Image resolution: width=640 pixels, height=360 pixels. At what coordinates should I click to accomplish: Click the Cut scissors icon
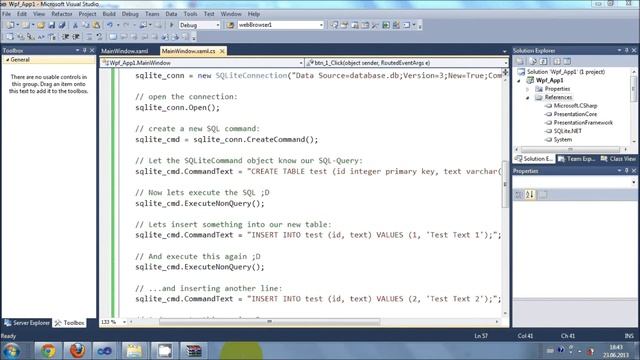(x=75, y=25)
